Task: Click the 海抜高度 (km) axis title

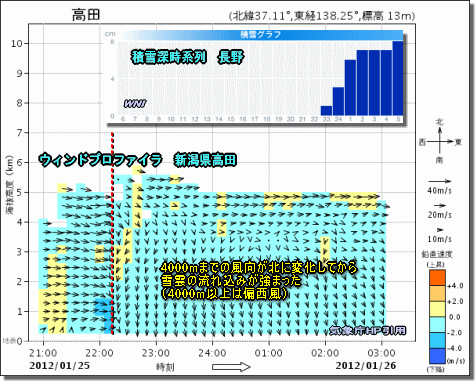Action: click(x=10, y=184)
